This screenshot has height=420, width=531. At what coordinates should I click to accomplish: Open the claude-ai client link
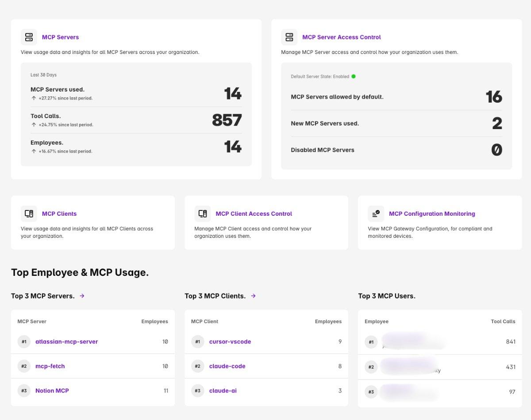(x=223, y=390)
